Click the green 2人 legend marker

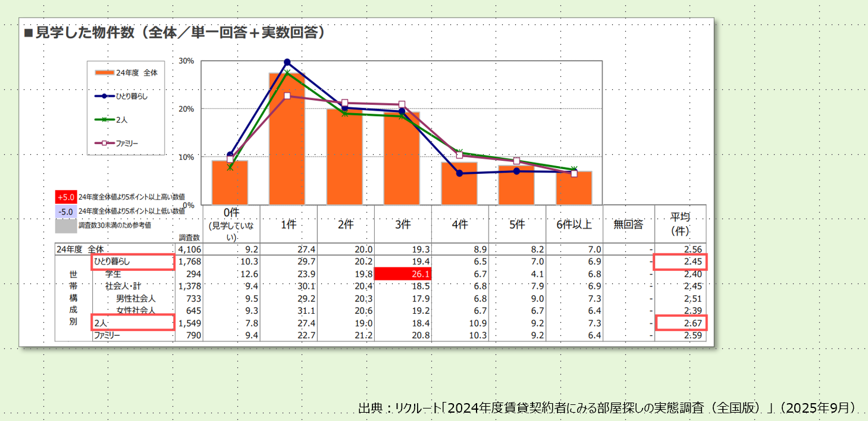[x=104, y=120]
